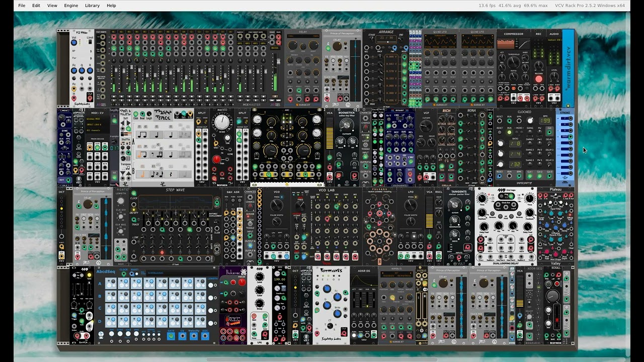Screen dimensions: 644x362
Task: Open the View menu
Action: (52, 6)
